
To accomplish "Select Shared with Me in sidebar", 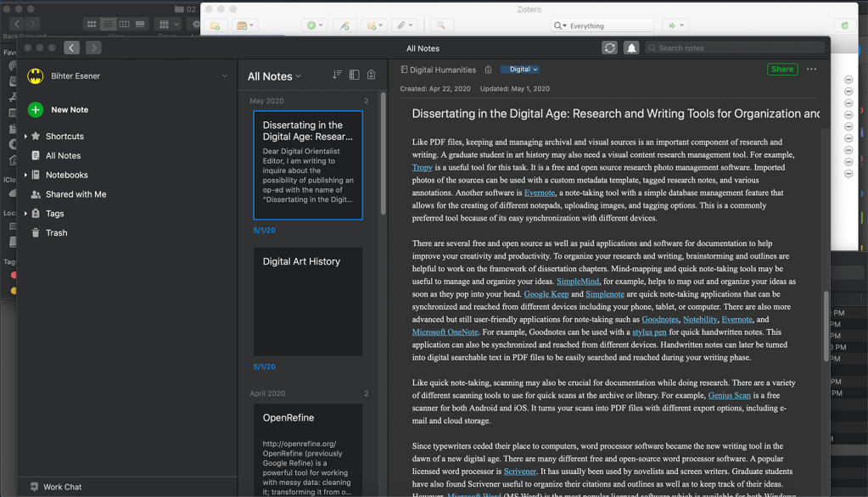I will (76, 194).
